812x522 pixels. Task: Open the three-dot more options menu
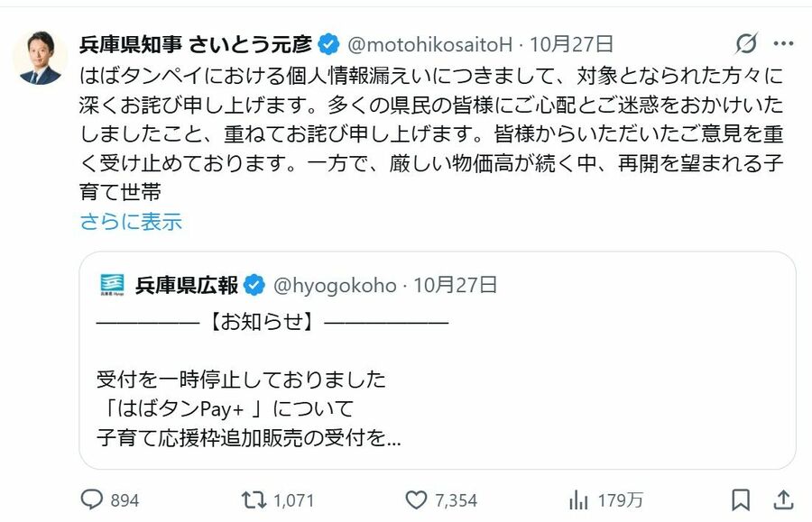coord(783,43)
